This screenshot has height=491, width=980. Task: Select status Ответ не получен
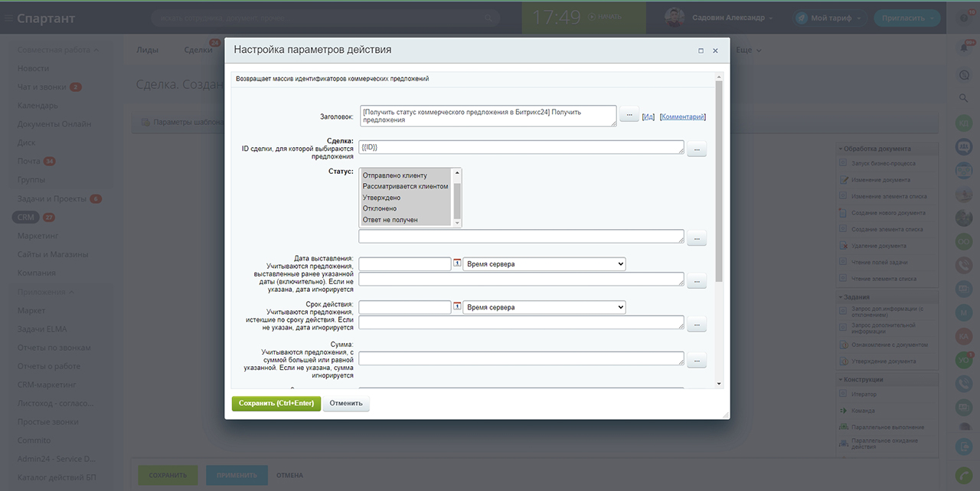click(406, 220)
